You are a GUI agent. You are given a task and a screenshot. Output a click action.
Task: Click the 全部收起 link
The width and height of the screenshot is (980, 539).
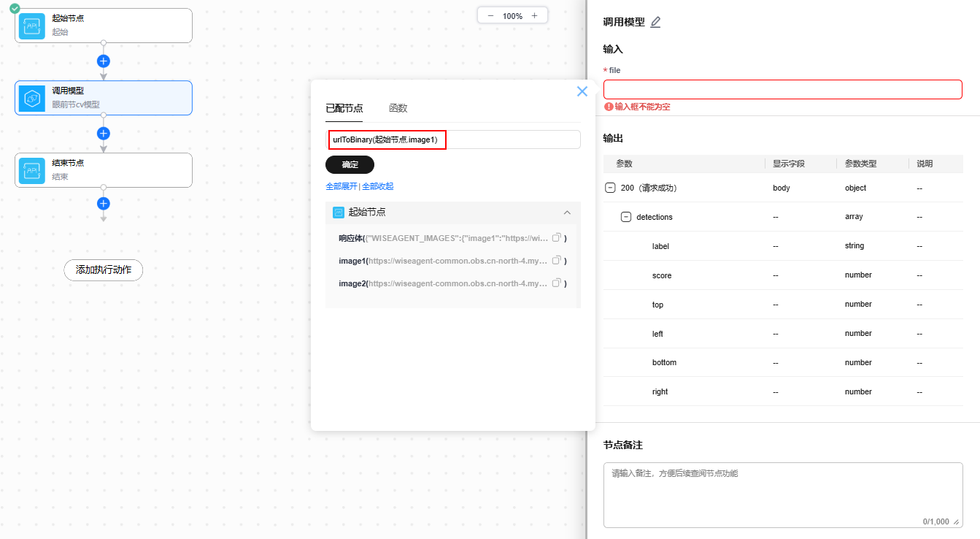[378, 186]
